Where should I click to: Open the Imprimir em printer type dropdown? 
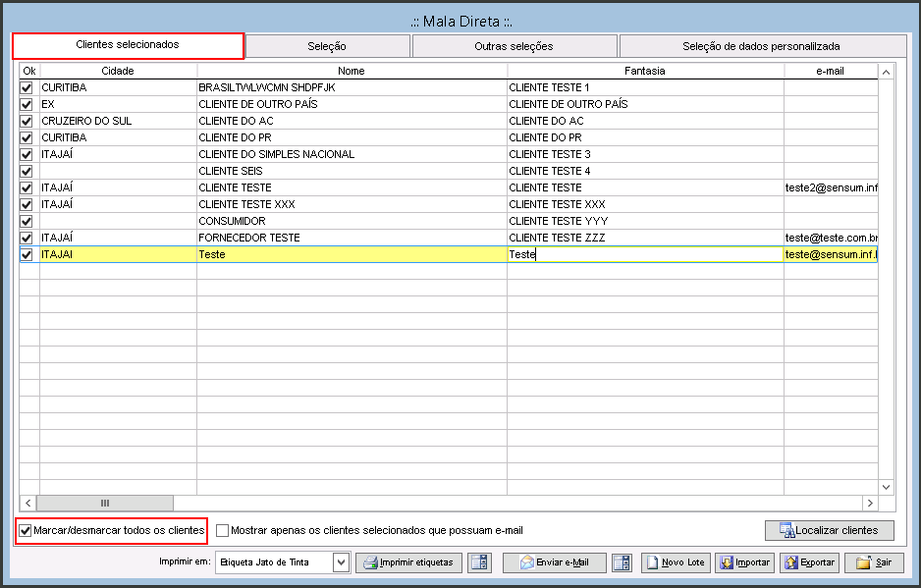point(342,562)
